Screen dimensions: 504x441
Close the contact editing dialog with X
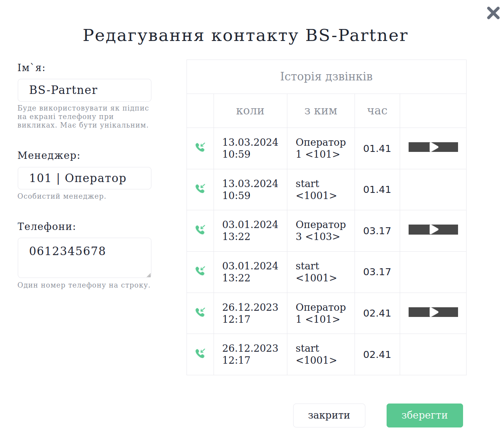(x=493, y=13)
